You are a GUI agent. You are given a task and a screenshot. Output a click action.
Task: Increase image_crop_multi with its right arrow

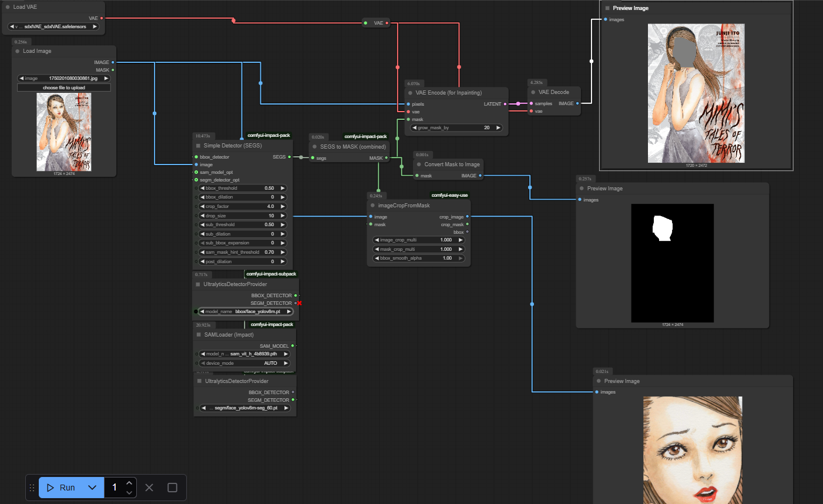[x=461, y=240]
